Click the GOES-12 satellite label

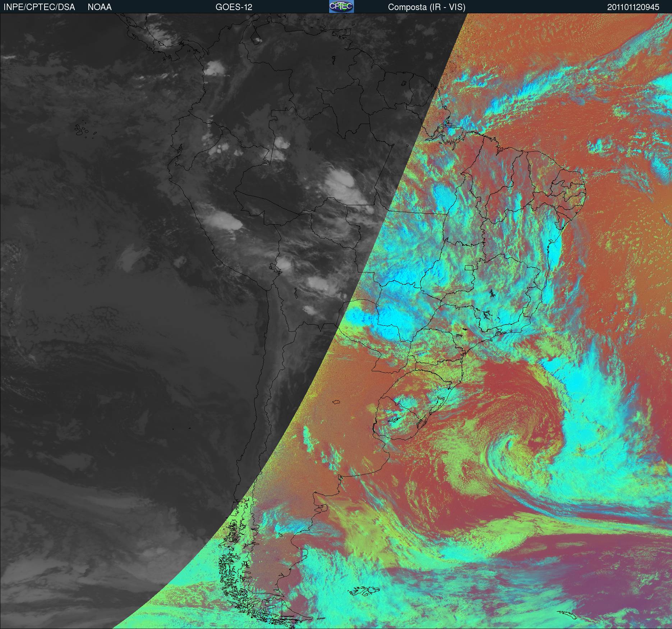pyautogui.click(x=234, y=7)
